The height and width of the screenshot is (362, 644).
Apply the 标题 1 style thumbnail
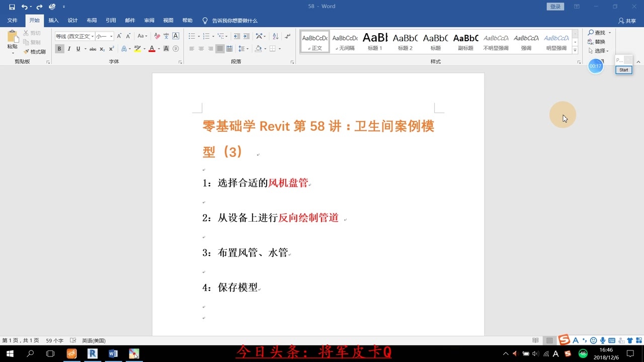pyautogui.click(x=375, y=41)
